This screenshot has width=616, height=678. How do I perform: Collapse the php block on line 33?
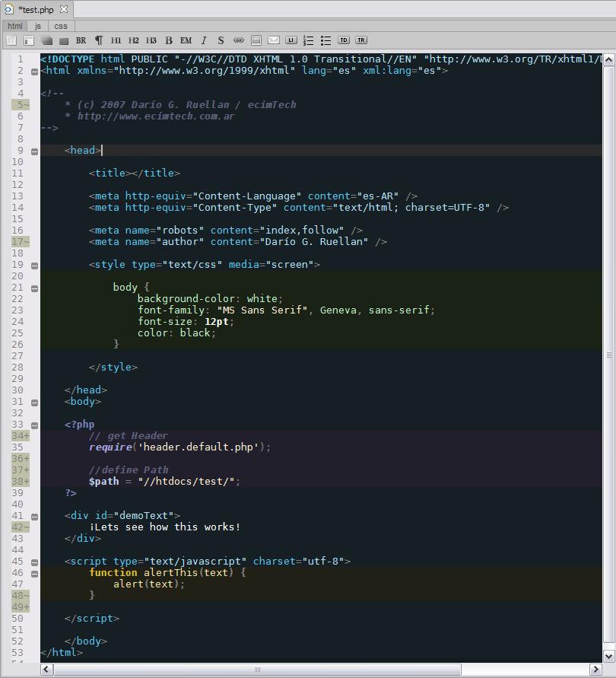pos(34,425)
